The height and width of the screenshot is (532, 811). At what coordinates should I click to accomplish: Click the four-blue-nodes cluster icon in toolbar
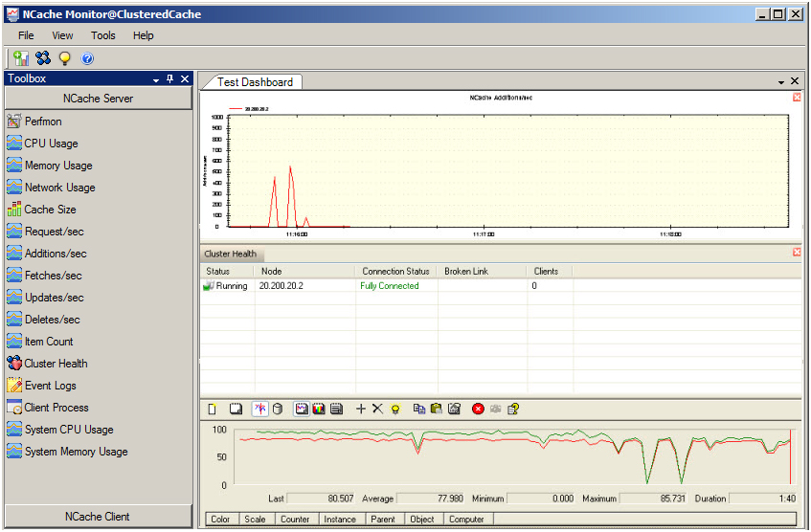click(x=43, y=58)
